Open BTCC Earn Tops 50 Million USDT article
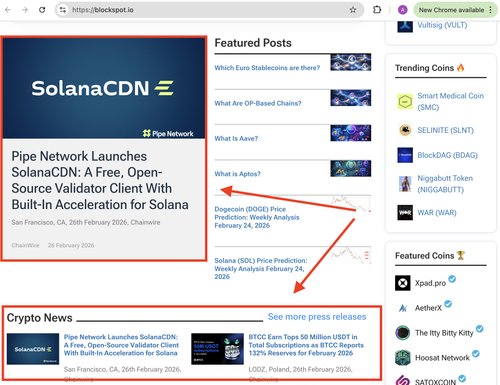This screenshot has width=500, height=385. 306,345
